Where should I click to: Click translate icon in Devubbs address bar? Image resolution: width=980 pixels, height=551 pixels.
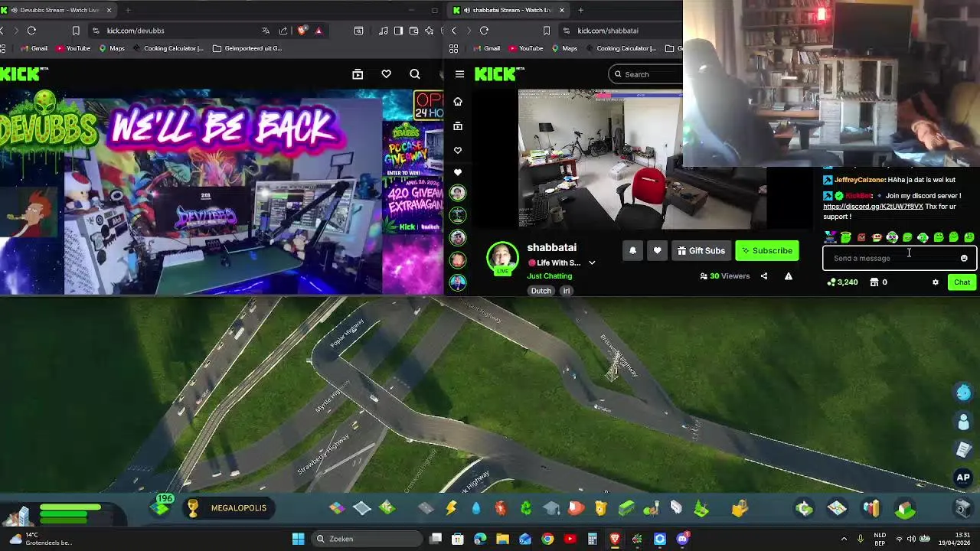pyautogui.click(x=265, y=31)
